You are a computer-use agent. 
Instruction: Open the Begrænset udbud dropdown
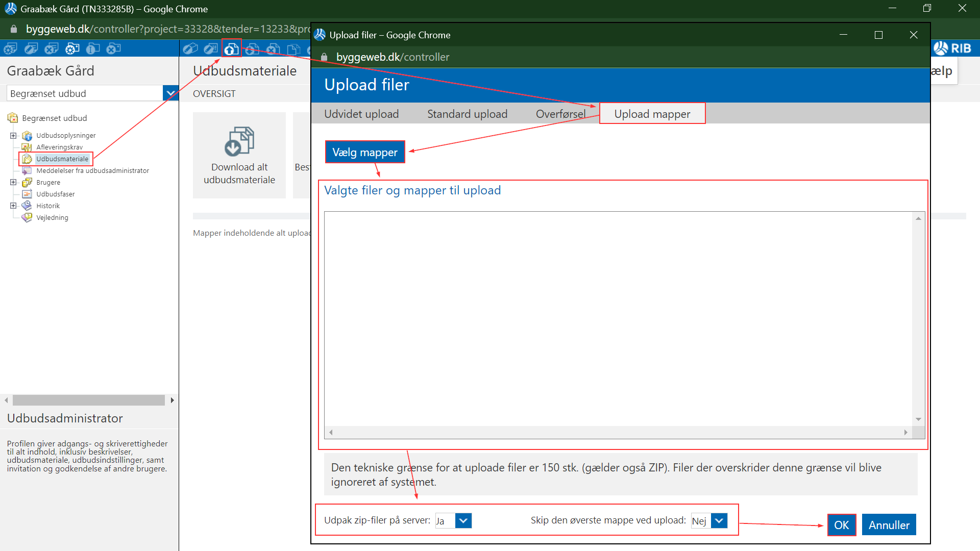[170, 93]
